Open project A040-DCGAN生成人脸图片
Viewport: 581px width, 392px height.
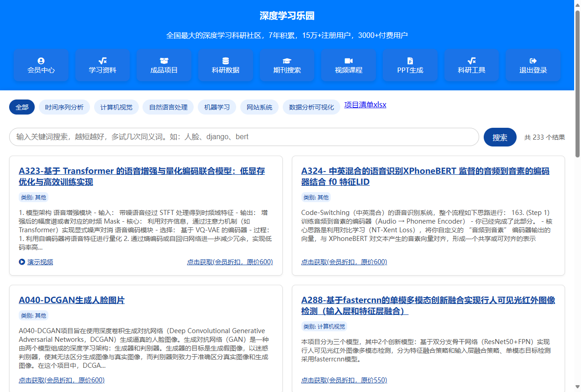pos(71,300)
